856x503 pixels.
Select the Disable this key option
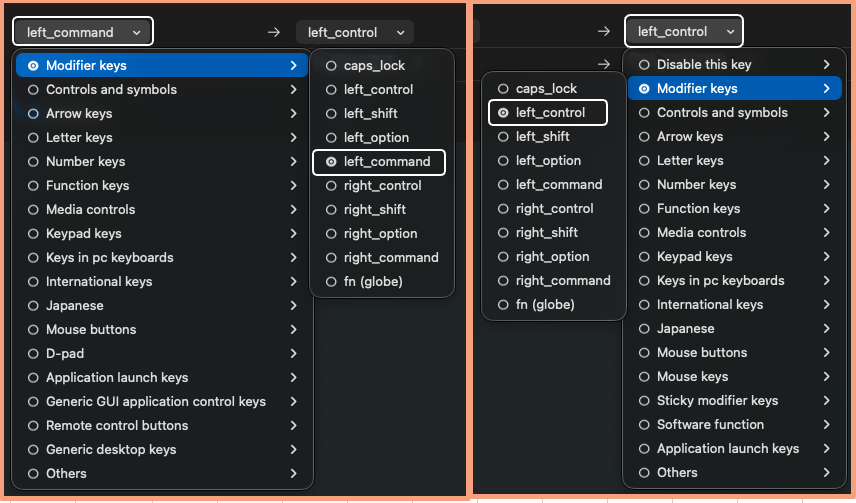[x=703, y=65]
